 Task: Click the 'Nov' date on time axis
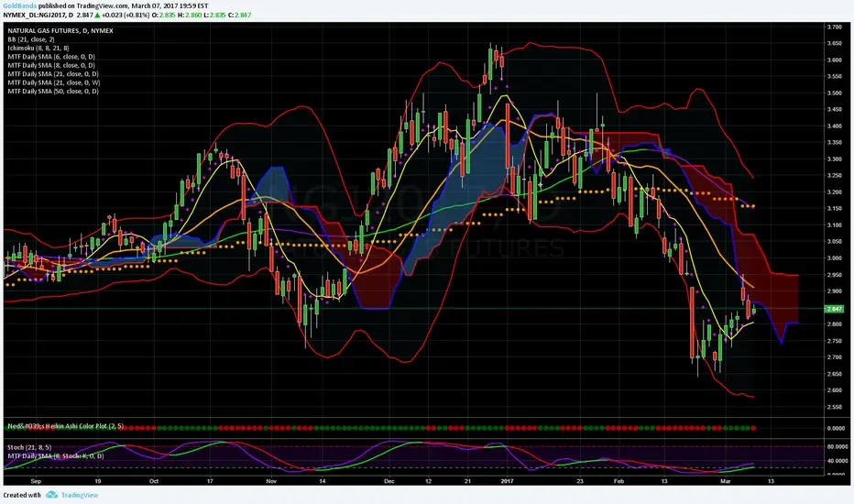tap(271, 481)
